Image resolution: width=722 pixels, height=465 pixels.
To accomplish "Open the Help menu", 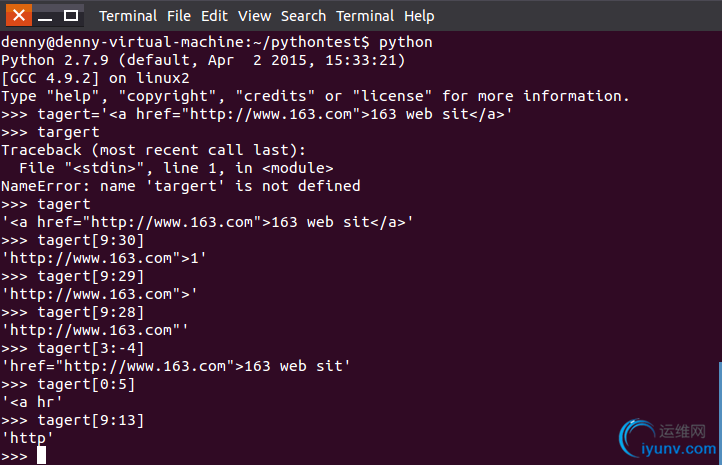I will click(419, 16).
